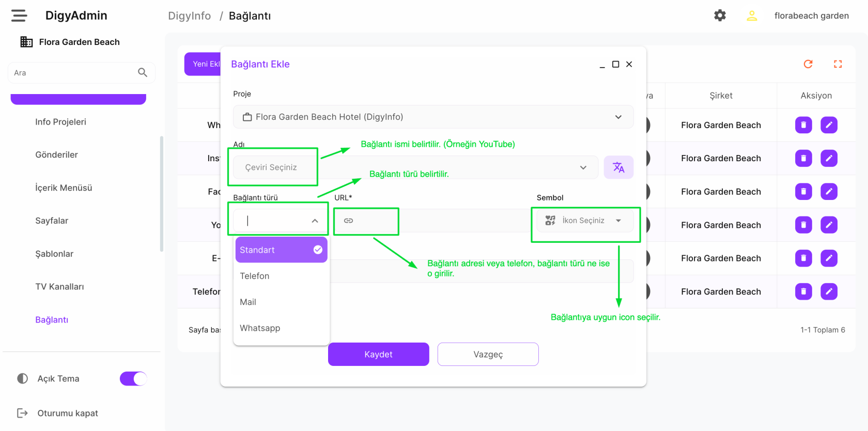Go to Sayfalar in the sidebar
The height and width of the screenshot is (431, 868).
click(x=52, y=221)
